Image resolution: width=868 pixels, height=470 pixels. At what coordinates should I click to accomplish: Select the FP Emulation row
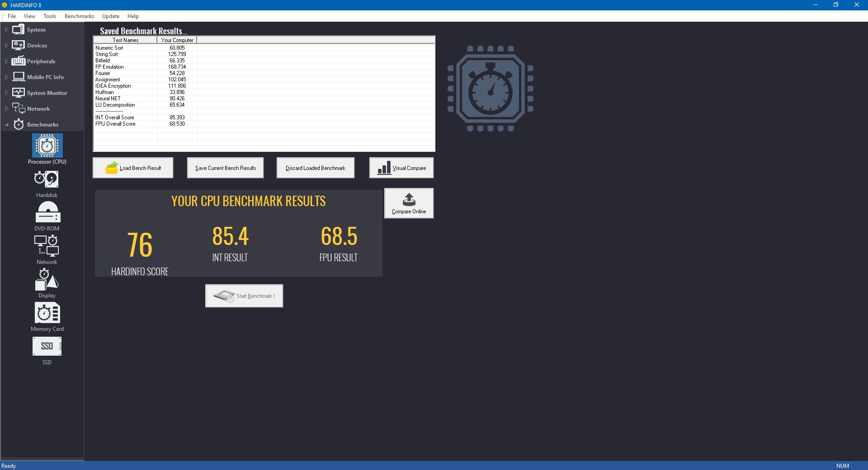(264, 67)
